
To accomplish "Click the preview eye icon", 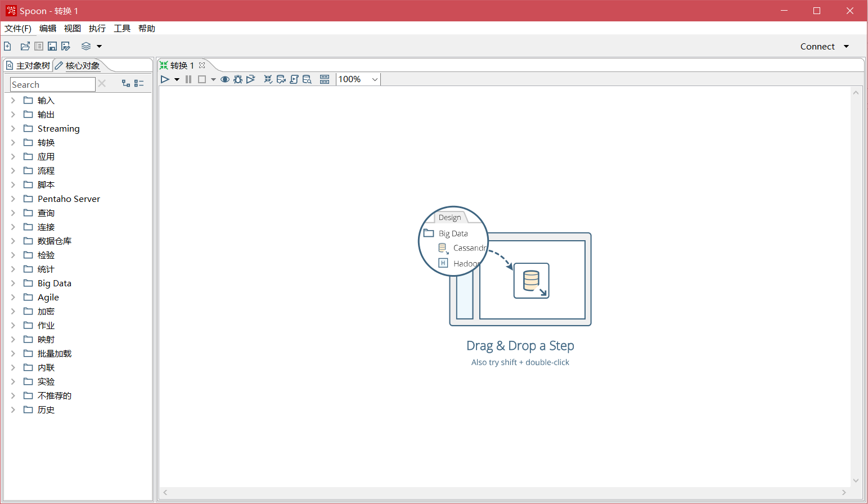I will tap(225, 79).
